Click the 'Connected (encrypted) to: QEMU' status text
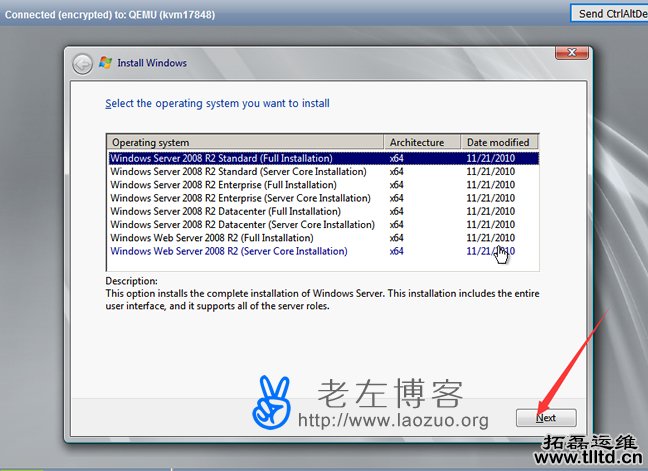 point(110,15)
